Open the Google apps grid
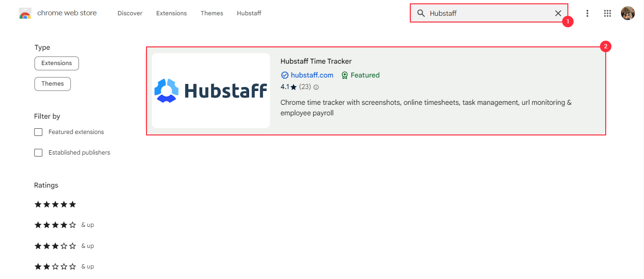 pyautogui.click(x=608, y=13)
